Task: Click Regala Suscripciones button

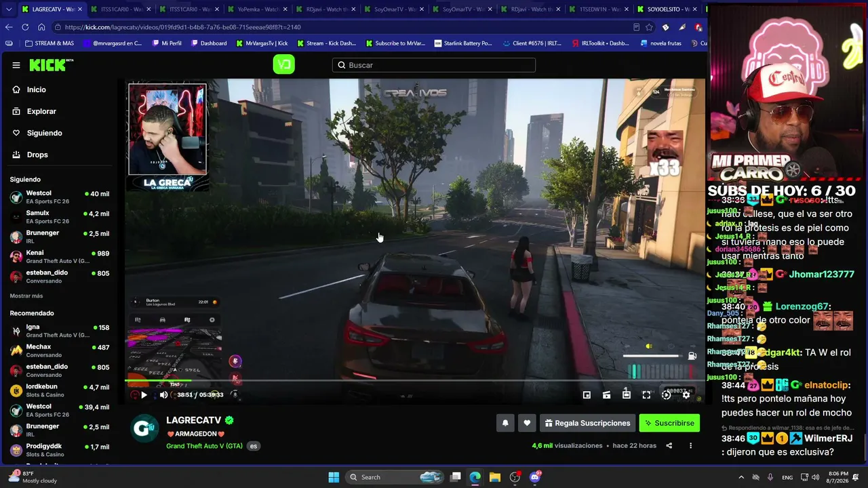Action: pyautogui.click(x=587, y=423)
